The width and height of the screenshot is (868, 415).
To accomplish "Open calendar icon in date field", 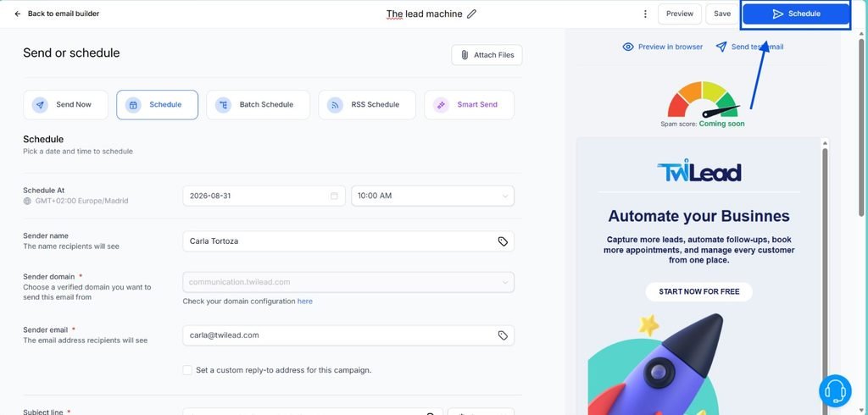I will click(x=334, y=196).
